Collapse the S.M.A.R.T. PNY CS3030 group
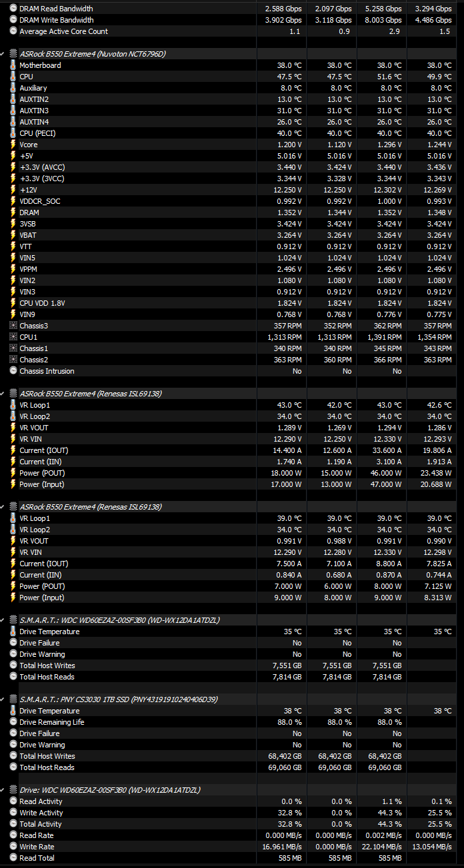This screenshot has height=868, width=464. click(3, 699)
